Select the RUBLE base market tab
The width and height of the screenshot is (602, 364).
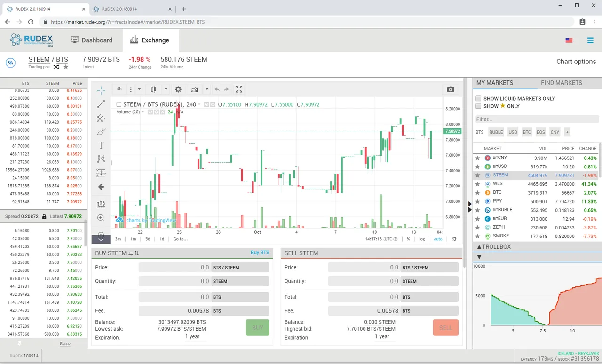pyautogui.click(x=496, y=132)
